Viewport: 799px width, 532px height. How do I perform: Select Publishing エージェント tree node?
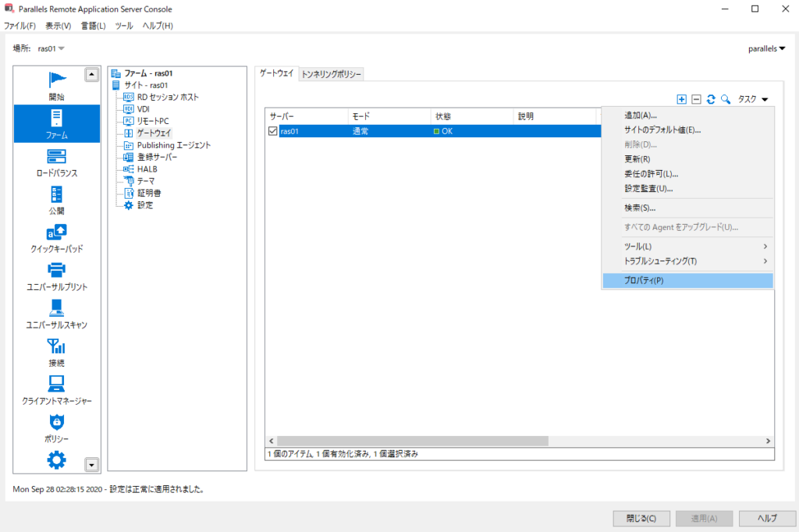(x=173, y=145)
